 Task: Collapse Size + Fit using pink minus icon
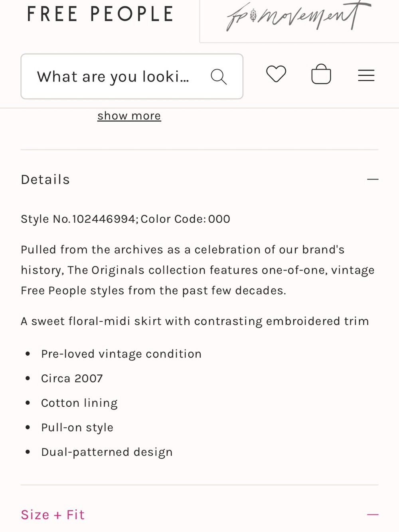(373, 514)
